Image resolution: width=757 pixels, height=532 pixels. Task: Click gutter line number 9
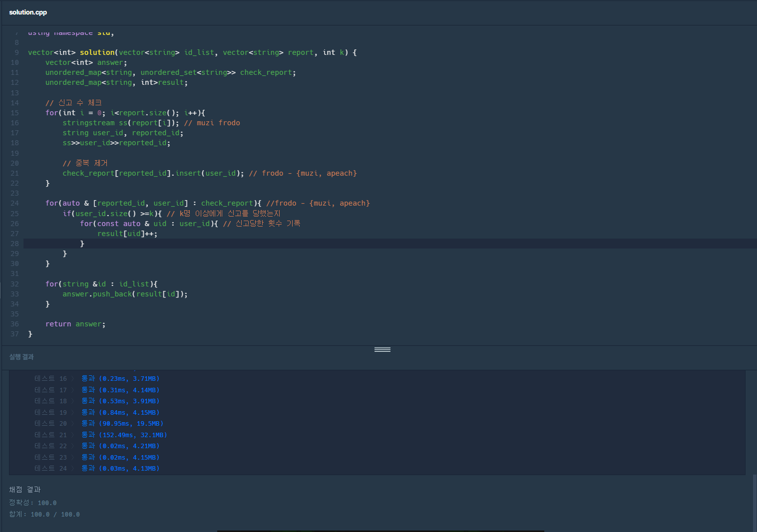16,52
